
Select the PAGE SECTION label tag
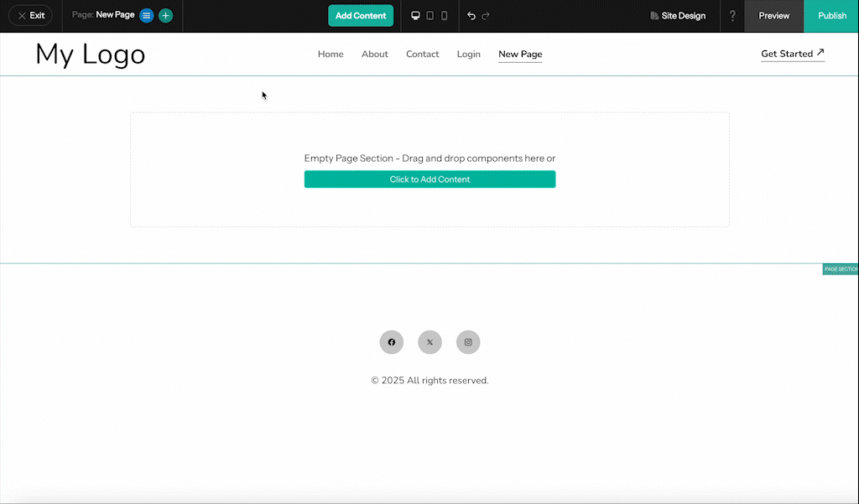point(840,268)
